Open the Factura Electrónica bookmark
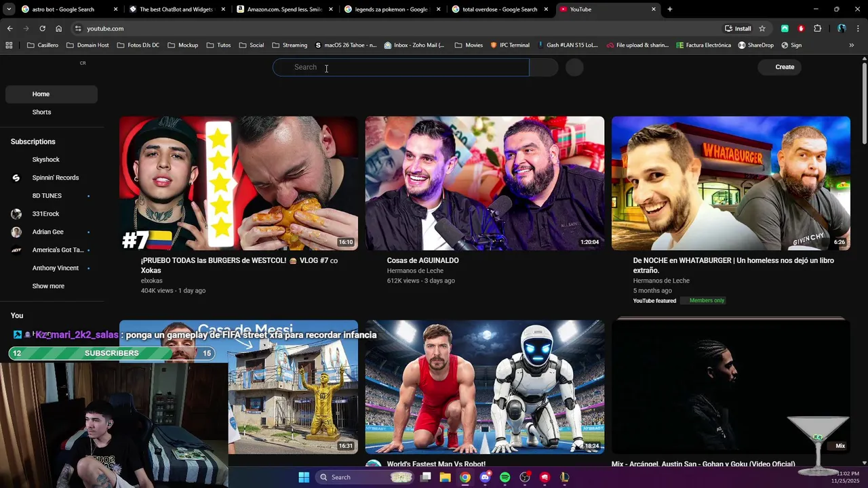This screenshot has width=868, height=488. (704, 45)
